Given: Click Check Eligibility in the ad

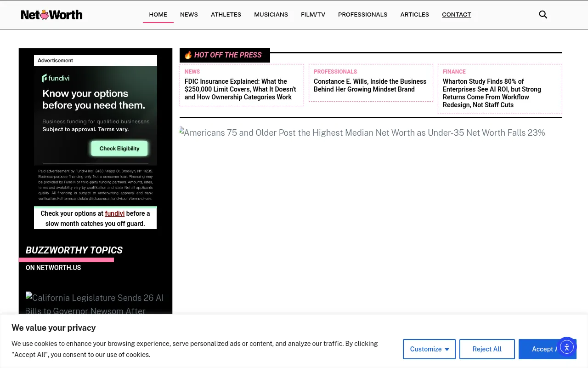Looking at the screenshot, I should pos(119,149).
